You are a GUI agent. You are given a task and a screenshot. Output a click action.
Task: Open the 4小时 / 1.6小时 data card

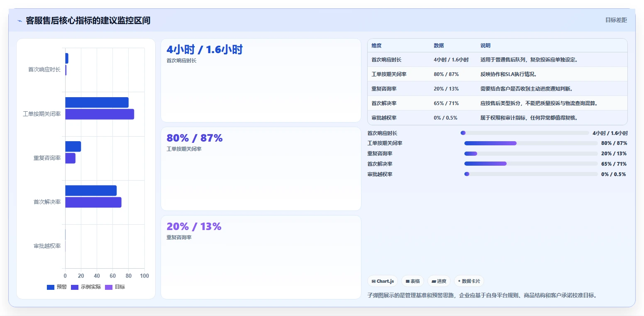261,80
